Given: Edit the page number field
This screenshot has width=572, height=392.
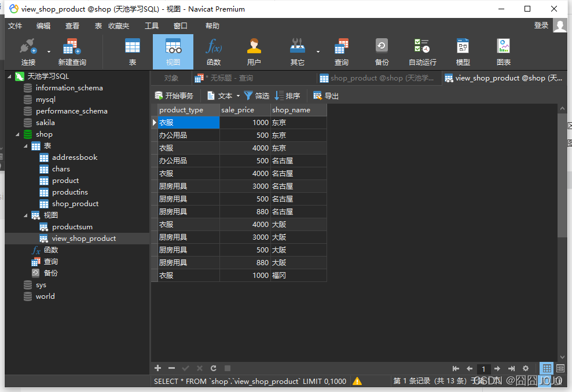Looking at the screenshot, I should [x=483, y=369].
